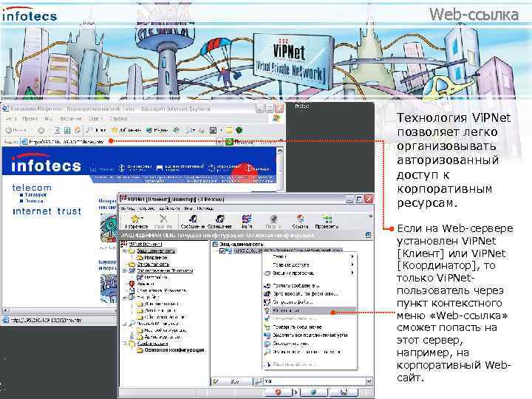Click the Проверить connection-check toolbar icon

(327, 219)
